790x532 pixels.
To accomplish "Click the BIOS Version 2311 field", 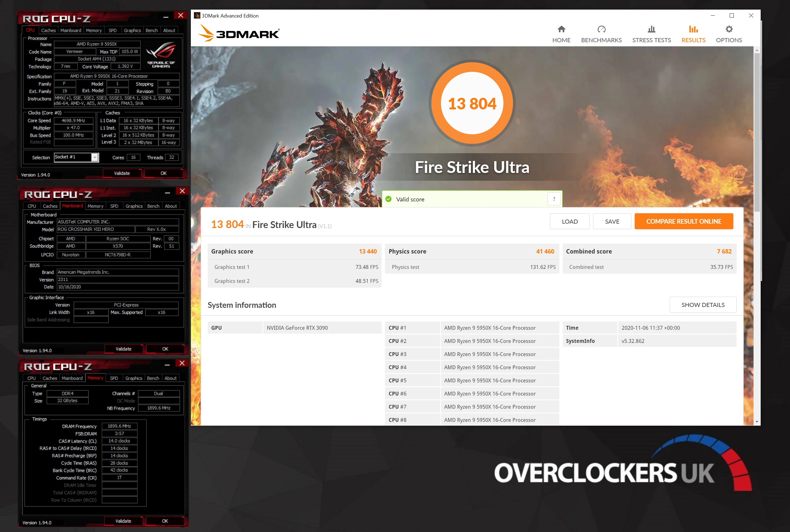I will click(x=118, y=280).
